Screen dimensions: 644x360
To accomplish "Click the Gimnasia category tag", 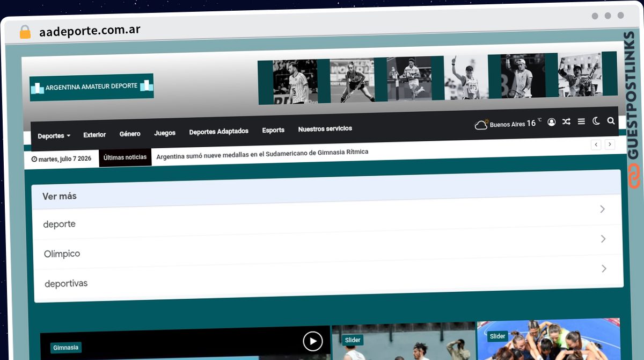I will tap(66, 348).
